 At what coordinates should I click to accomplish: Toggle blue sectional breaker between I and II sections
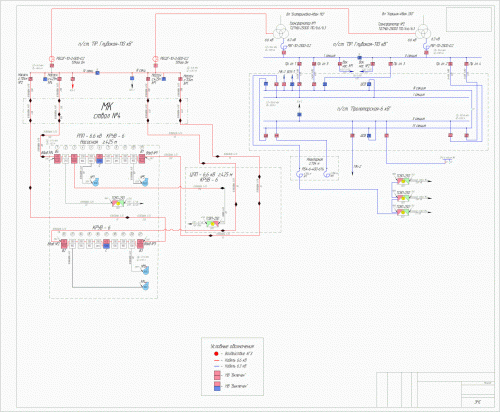pos(359,58)
